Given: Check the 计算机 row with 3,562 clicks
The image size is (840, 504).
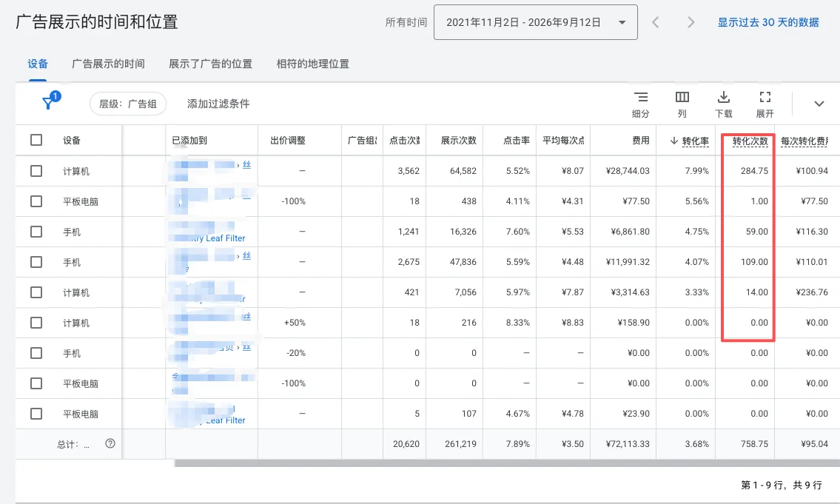Looking at the screenshot, I should 36,171.
